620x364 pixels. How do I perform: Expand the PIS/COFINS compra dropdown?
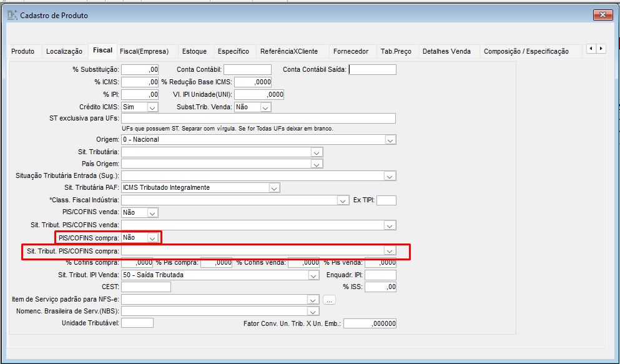click(153, 238)
